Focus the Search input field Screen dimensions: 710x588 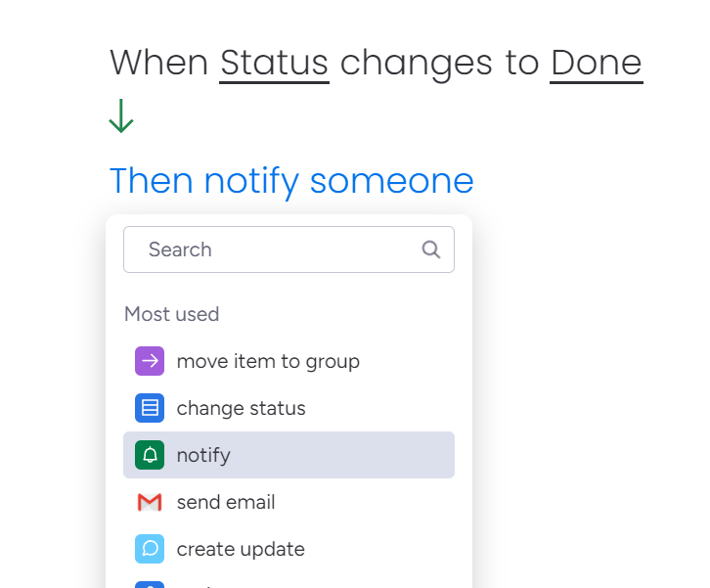point(288,249)
